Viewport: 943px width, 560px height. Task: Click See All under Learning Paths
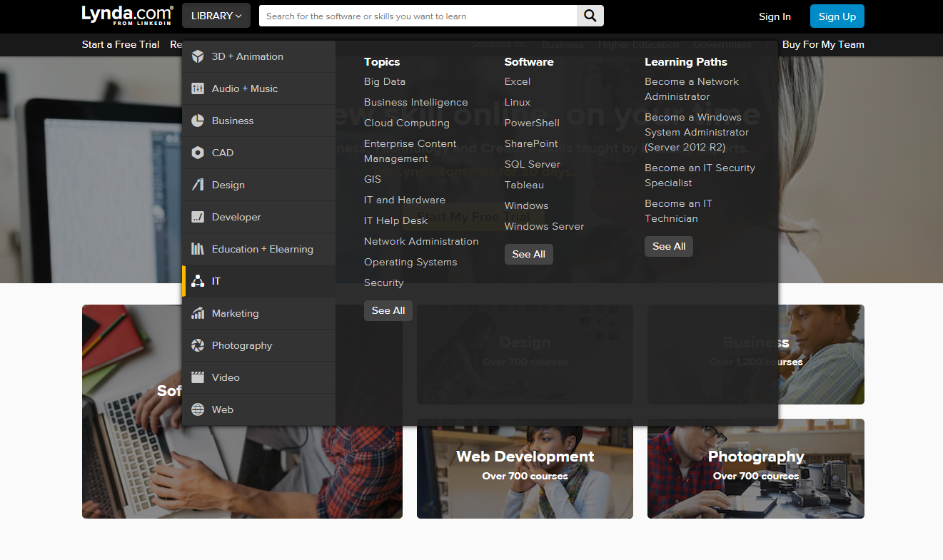click(x=669, y=246)
